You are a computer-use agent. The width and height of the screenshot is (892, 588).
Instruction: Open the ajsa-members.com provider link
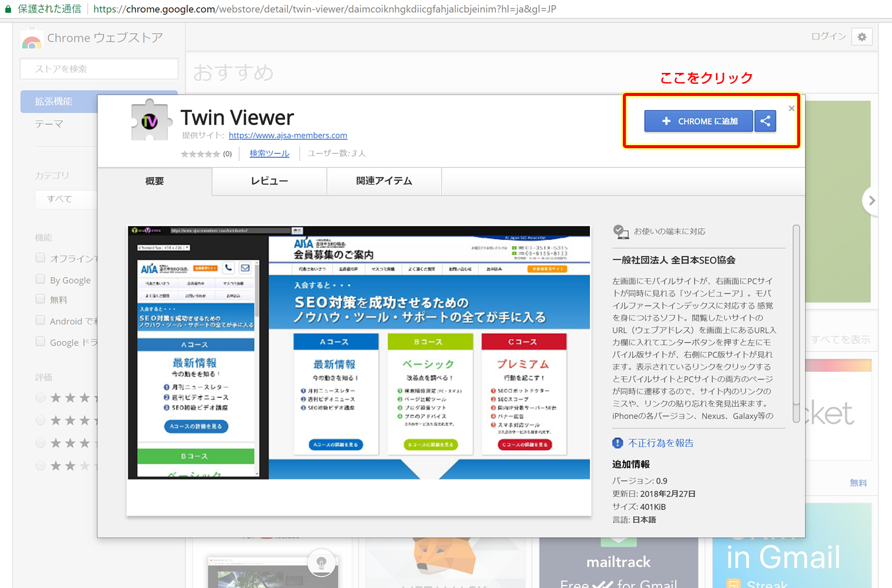click(x=288, y=135)
